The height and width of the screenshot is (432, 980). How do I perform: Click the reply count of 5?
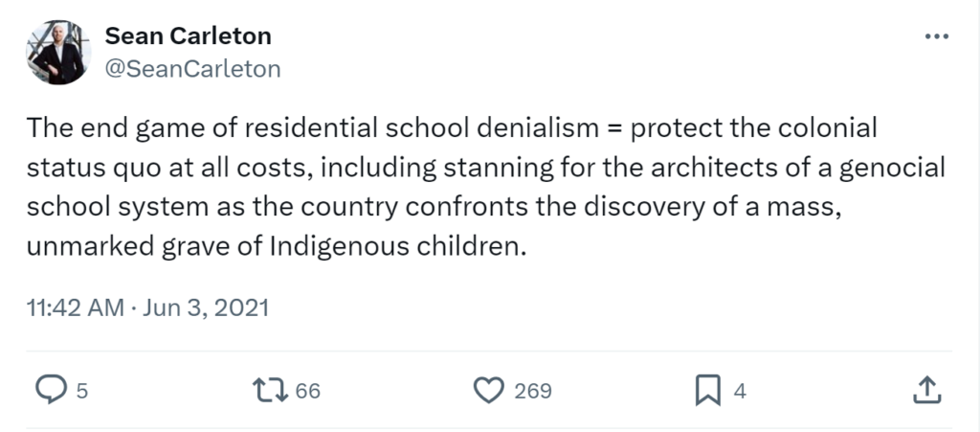coord(82,391)
